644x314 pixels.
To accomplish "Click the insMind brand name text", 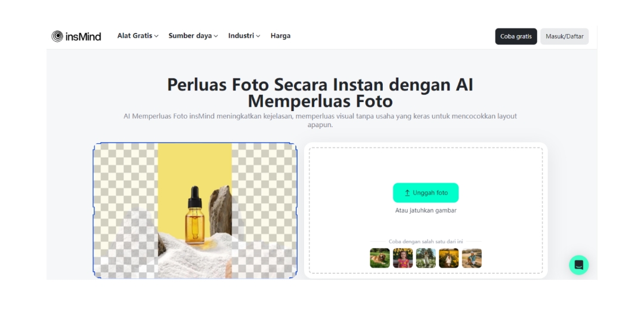I will coord(83,36).
